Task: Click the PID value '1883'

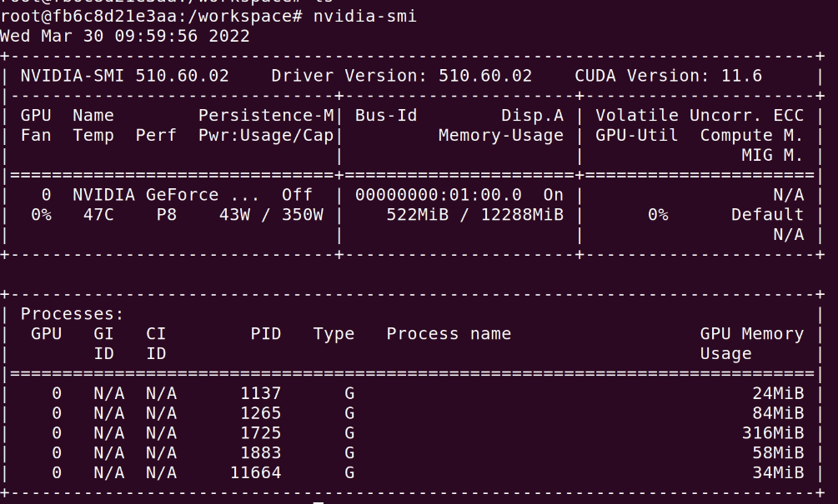Action: click(260, 452)
